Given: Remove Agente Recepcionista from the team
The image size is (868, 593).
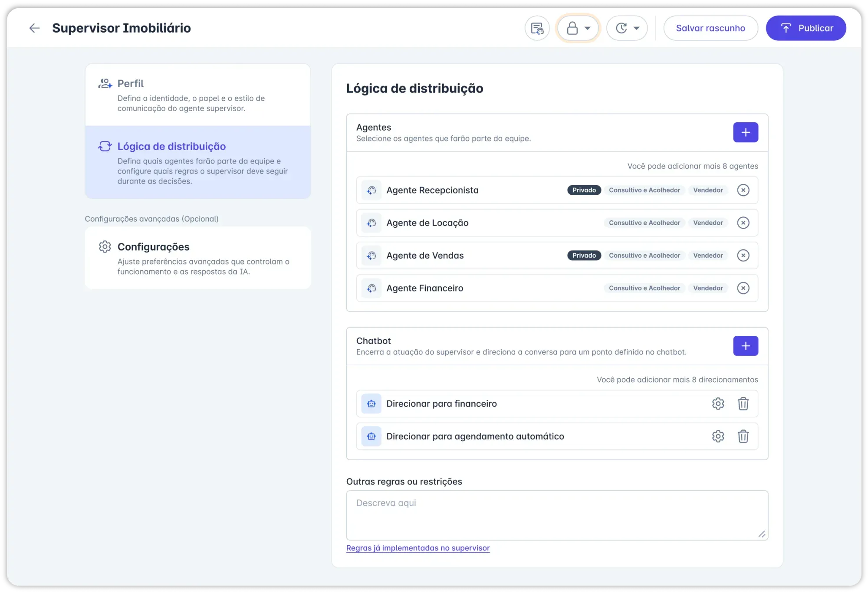Looking at the screenshot, I should tap(743, 190).
